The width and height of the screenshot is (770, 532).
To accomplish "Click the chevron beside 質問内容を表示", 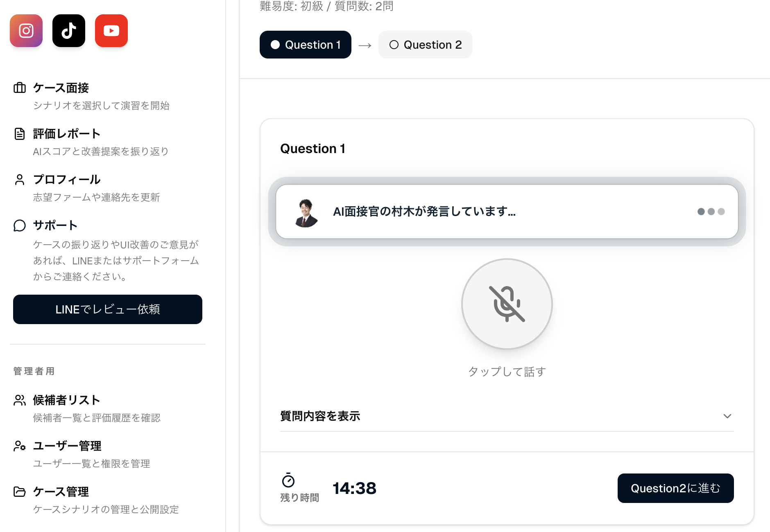I will pyautogui.click(x=727, y=416).
